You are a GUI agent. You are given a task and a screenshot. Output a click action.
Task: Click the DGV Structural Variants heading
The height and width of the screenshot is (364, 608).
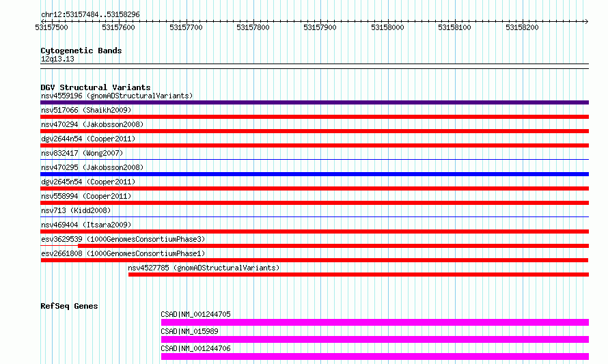pyautogui.click(x=96, y=87)
